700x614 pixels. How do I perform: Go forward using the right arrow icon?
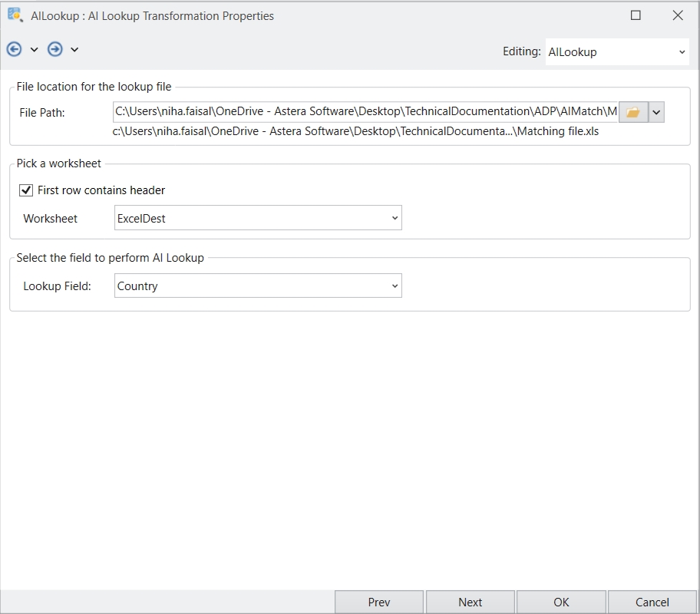click(x=54, y=49)
